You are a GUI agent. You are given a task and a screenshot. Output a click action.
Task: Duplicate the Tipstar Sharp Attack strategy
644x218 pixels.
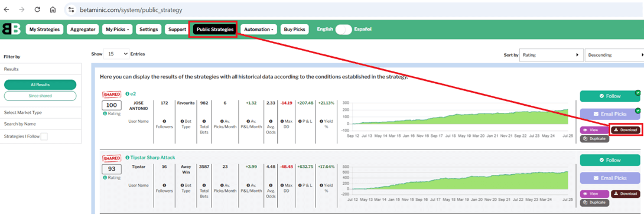pos(594,203)
